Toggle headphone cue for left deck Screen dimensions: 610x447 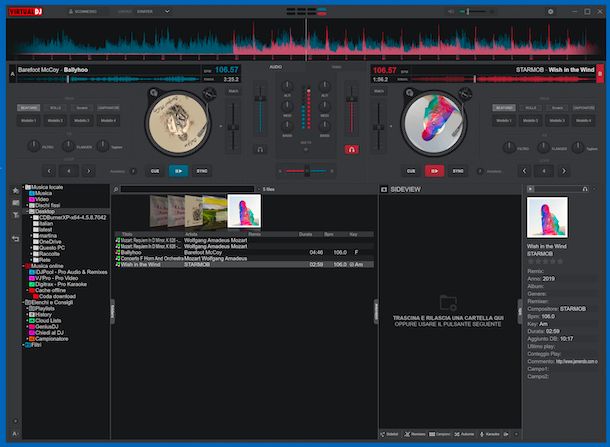pyautogui.click(x=260, y=149)
